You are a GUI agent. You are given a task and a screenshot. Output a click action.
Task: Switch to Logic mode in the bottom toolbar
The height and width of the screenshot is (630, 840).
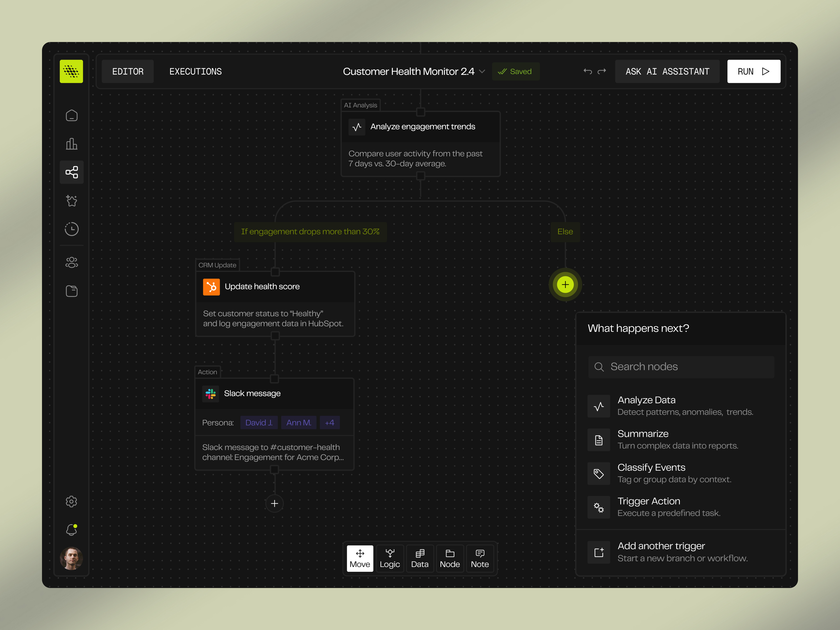click(390, 558)
